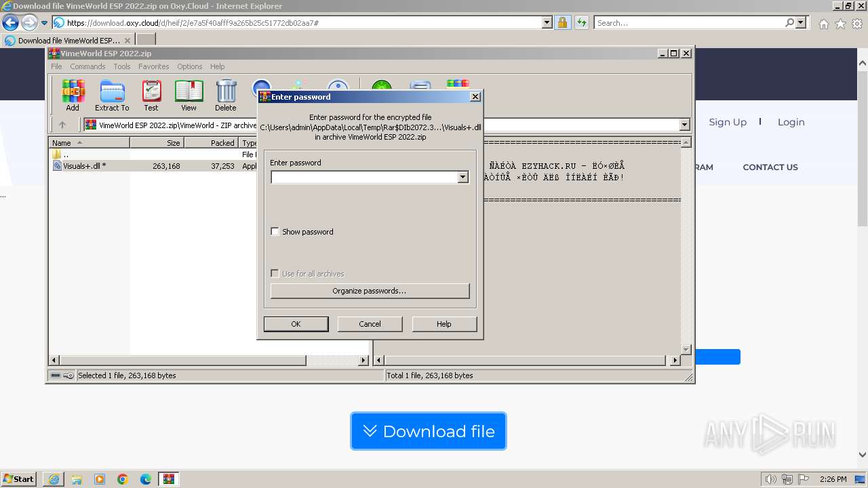Click Cancel in password dialog
Image resolution: width=868 pixels, height=488 pixels.
(370, 324)
